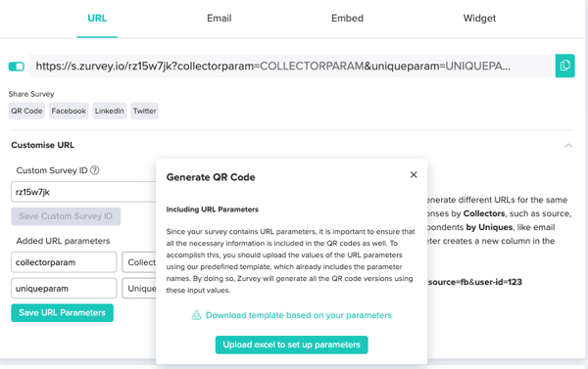Edit the rz15w7jk custom survey ID field
Viewport: 588px width, 369px height.
pos(83,192)
